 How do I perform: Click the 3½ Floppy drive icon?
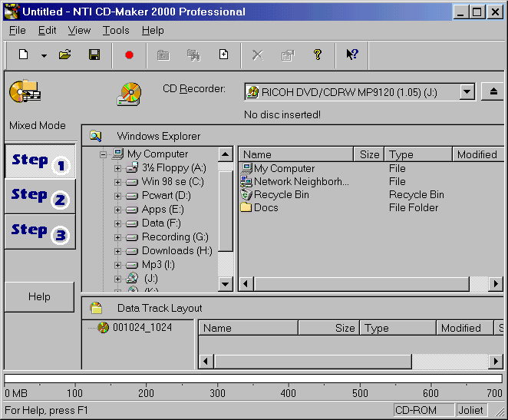pyautogui.click(x=132, y=168)
